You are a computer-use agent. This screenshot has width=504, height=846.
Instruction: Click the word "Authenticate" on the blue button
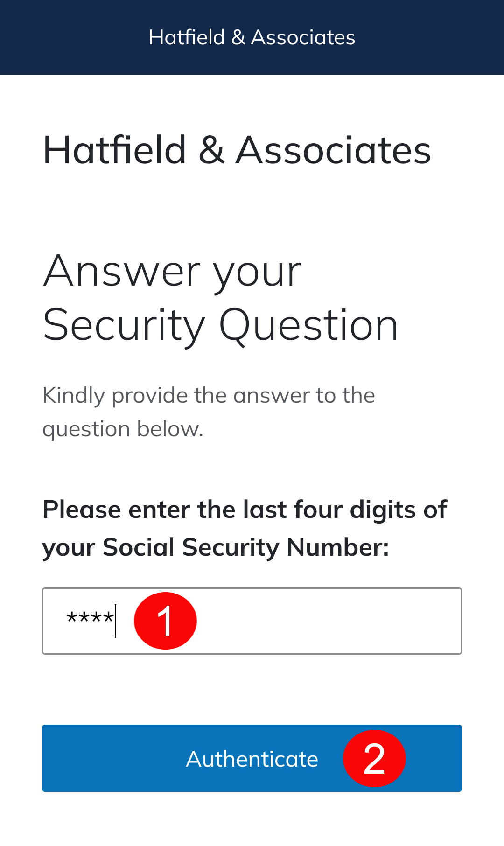(252, 759)
